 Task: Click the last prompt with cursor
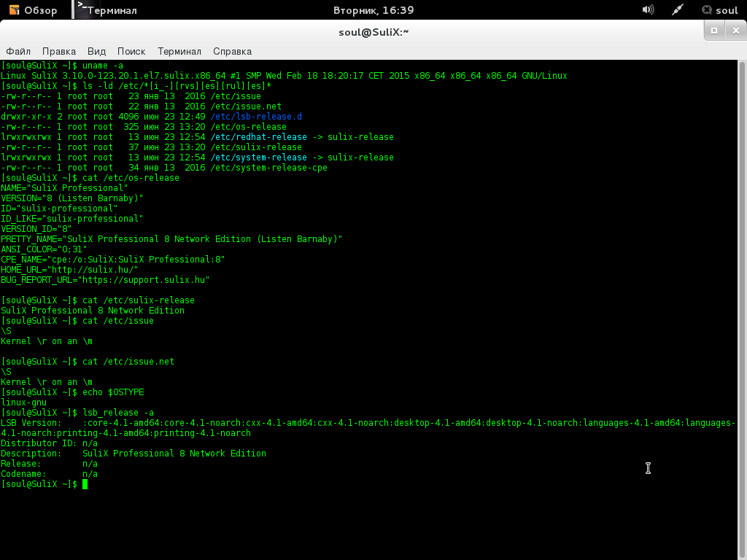[x=44, y=484]
